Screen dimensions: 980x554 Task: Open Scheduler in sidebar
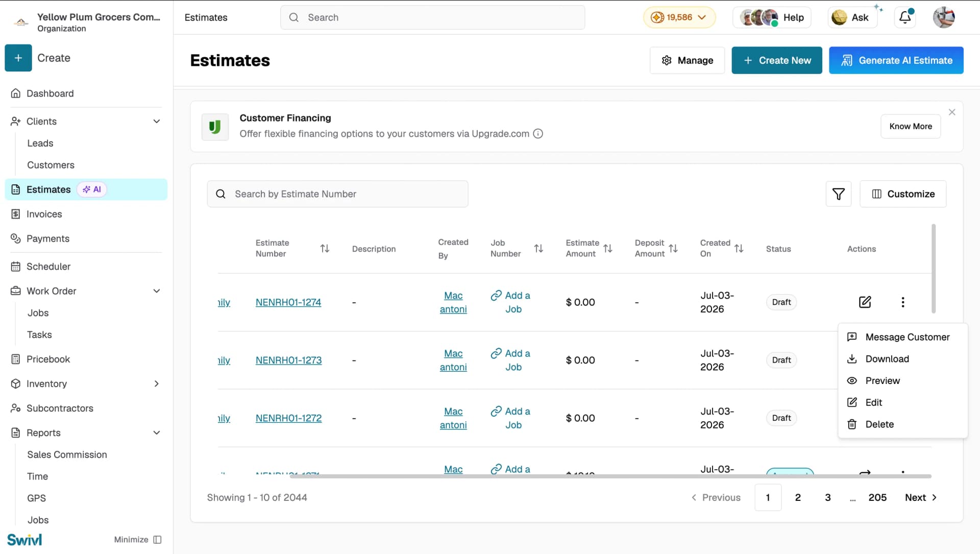[x=48, y=267]
